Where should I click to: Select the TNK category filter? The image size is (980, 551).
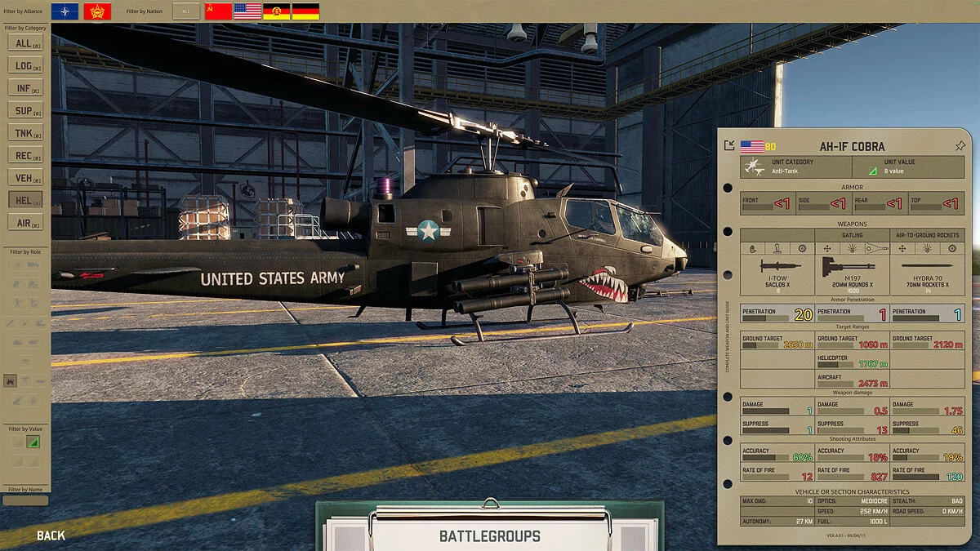[25, 133]
